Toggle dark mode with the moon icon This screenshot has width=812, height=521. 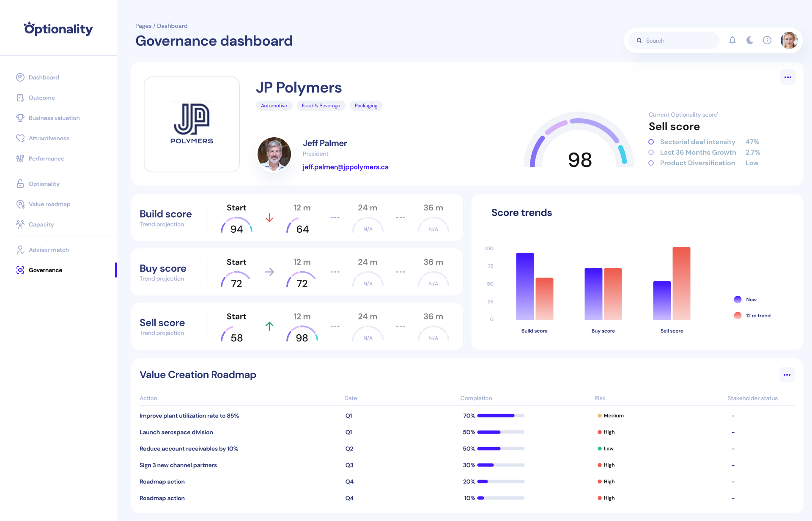click(749, 40)
